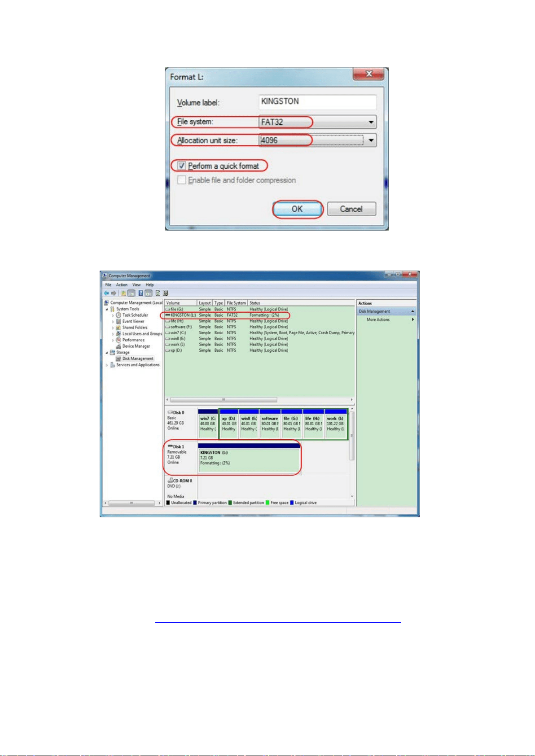
Task: Collapse the System Tools tree node
Action: pyautogui.click(x=107, y=309)
